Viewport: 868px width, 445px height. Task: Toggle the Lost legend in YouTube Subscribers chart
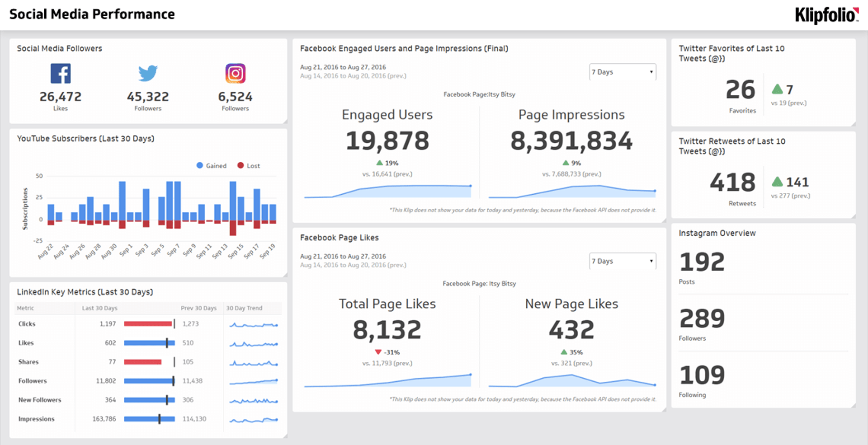click(248, 165)
